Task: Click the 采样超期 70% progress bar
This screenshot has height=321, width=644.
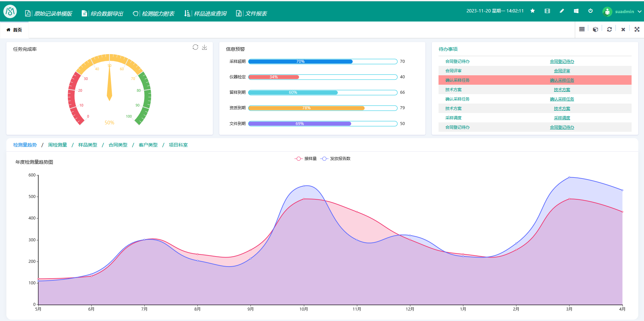Action: point(323,62)
